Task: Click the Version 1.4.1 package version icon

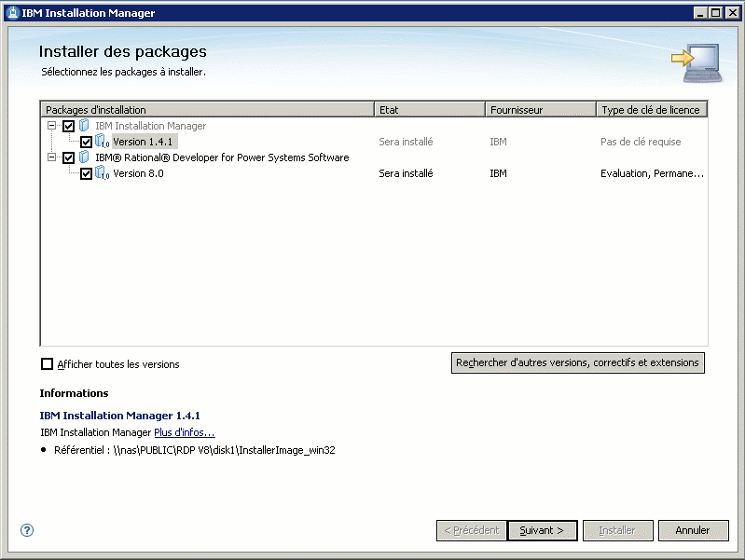Action: click(103, 141)
